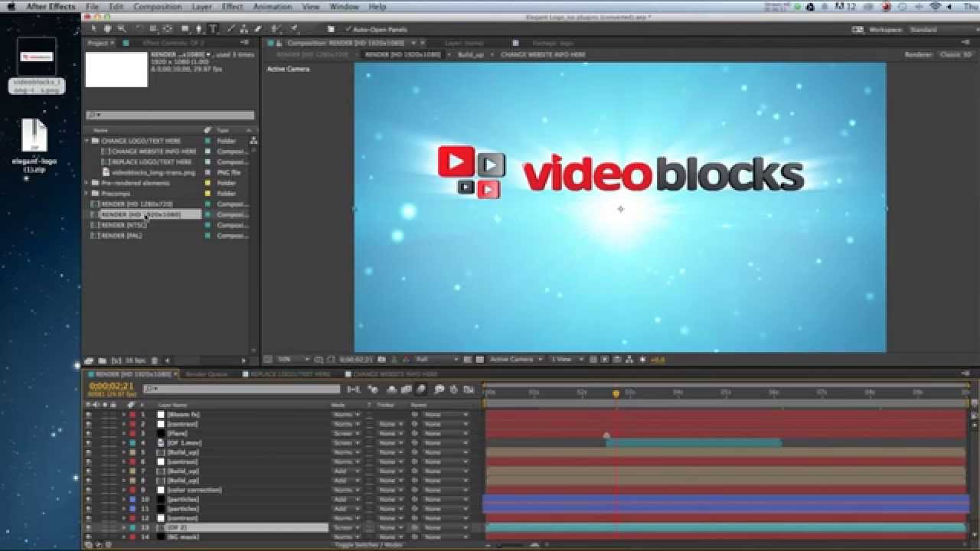Toggle visibility of OF 1.mov layer
This screenshot has height=551, width=980.
coord(88,442)
